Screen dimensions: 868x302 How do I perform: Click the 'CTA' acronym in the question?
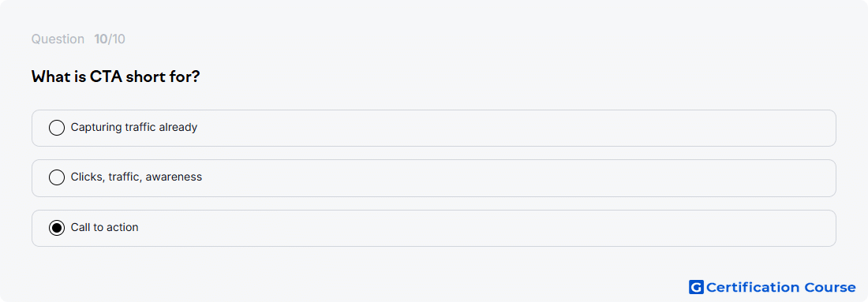[x=106, y=76]
